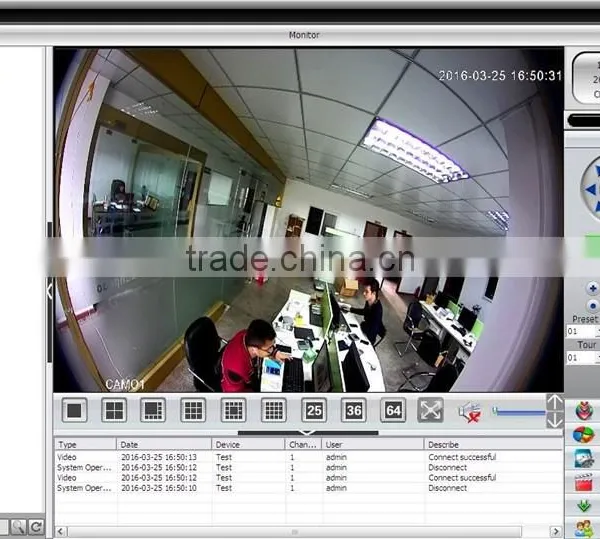Click the device search magnifier icon
This screenshot has height=539, width=600.
pyautogui.click(x=18, y=528)
